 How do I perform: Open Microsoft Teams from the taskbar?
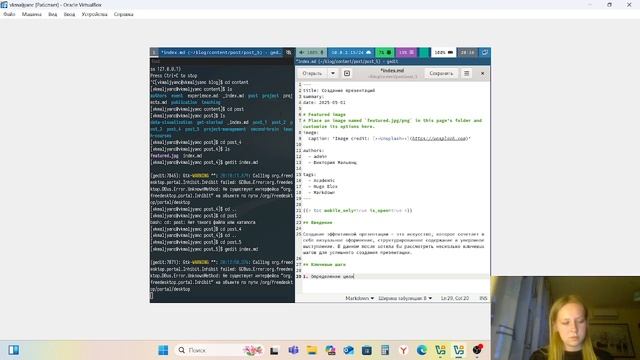(x=293, y=350)
